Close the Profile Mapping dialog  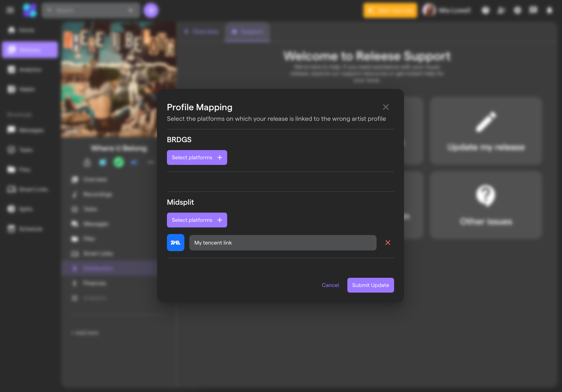pos(386,107)
